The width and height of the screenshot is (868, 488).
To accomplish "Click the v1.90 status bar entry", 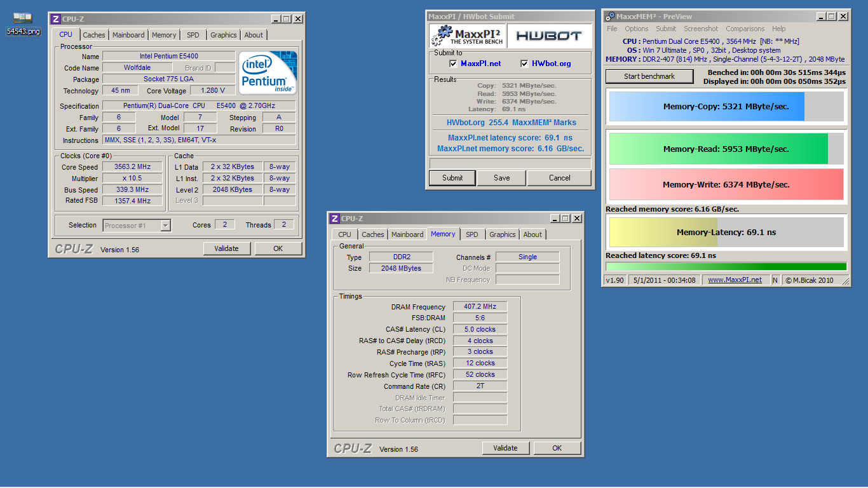I will [614, 280].
